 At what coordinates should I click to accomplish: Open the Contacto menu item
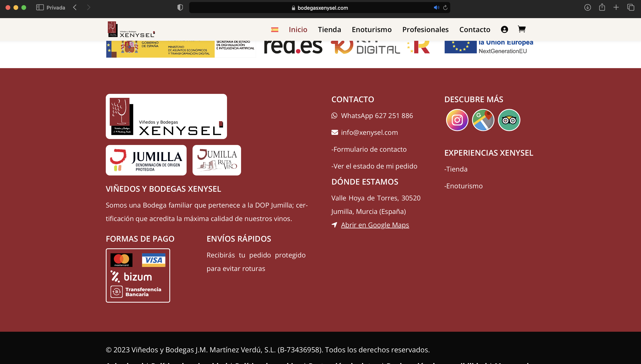[x=475, y=30]
